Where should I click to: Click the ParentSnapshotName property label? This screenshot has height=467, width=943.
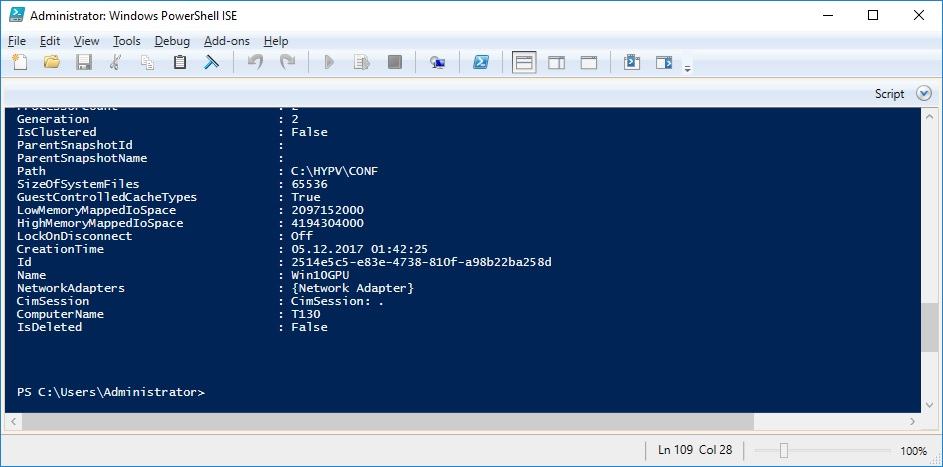pyautogui.click(x=82, y=158)
